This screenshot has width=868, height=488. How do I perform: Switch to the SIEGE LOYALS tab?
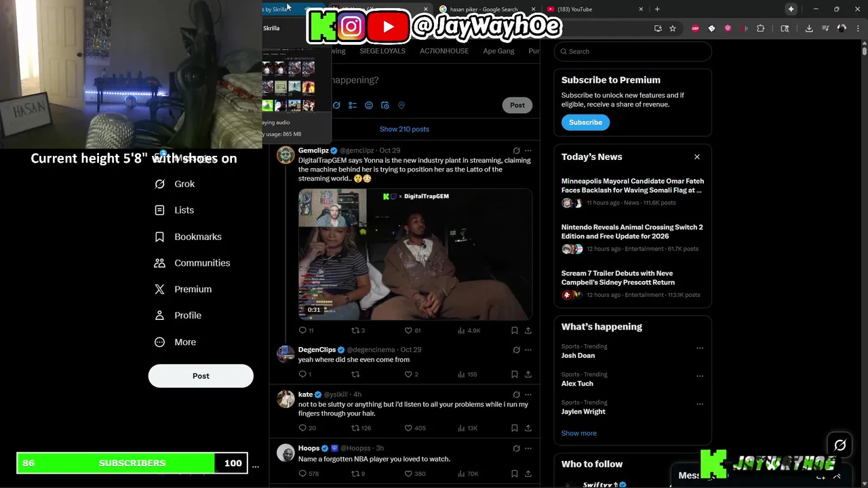(382, 51)
